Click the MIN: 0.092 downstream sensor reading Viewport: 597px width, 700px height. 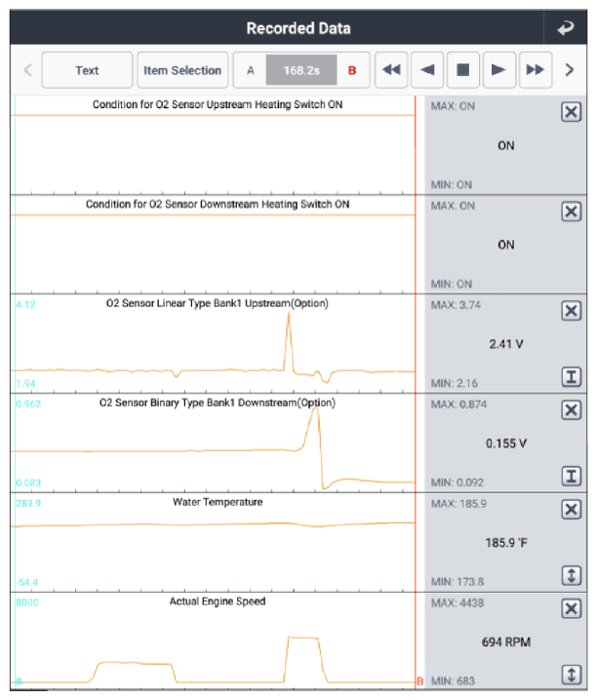point(457,483)
